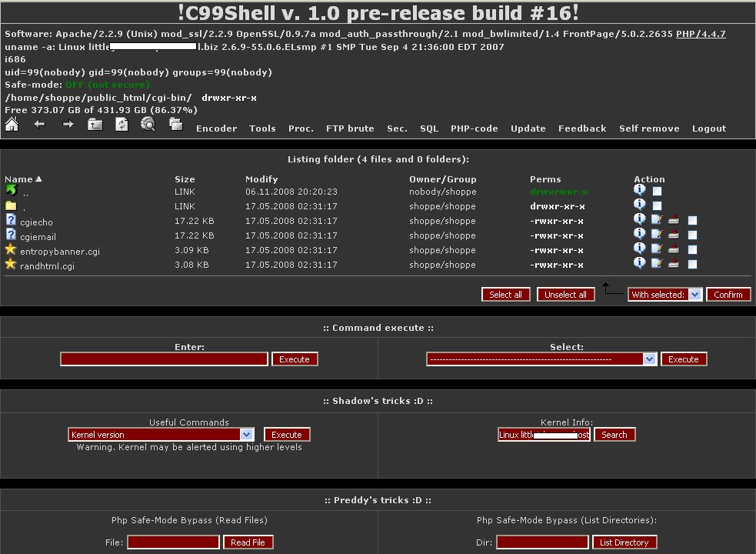Edit cgiecho with the pencil icon
This screenshot has height=554, width=756.
coord(657,219)
